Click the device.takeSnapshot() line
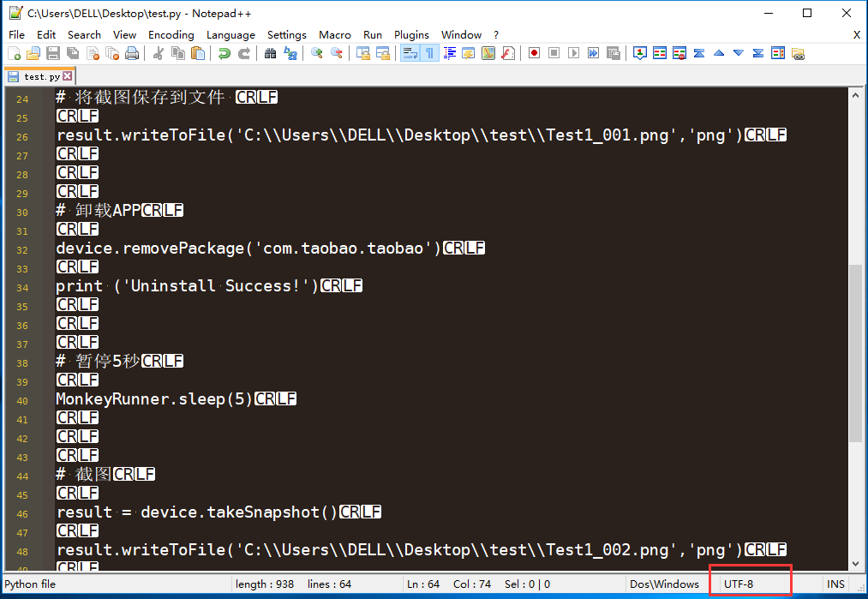Image resolution: width=868 pixels, height=599 pixels. pos(218,512)
